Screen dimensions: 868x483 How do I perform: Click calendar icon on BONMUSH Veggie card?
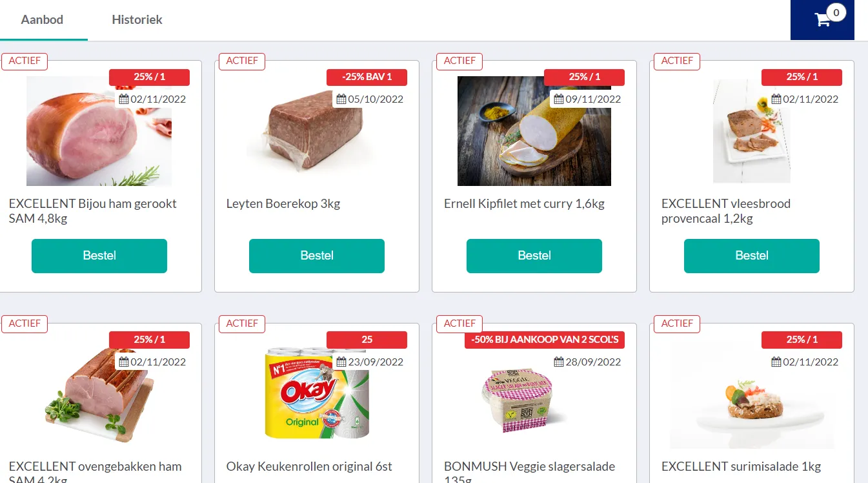tap(559, 362)
